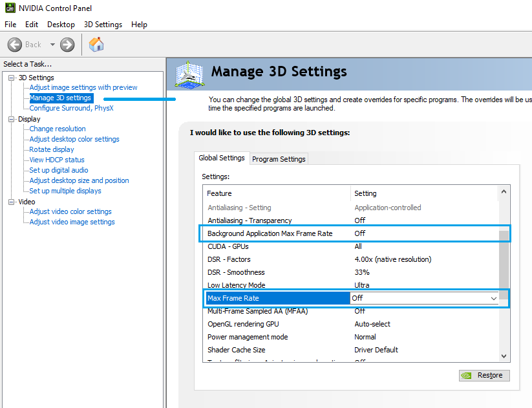This screenshot has width=532, height=408.
Task: Switch to the Program Settings tab
Action: click(279, 159)
